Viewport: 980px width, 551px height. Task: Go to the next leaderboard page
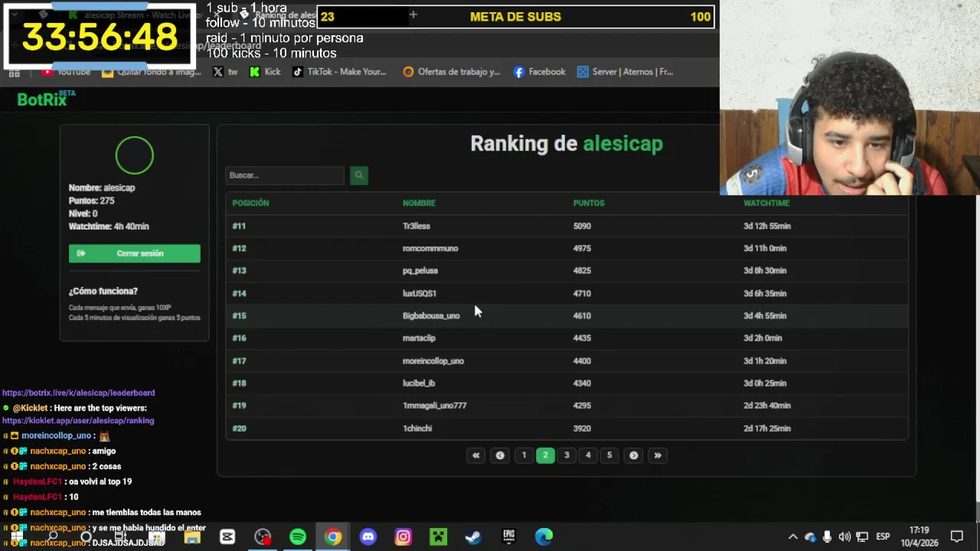click(x=633, y=455)
